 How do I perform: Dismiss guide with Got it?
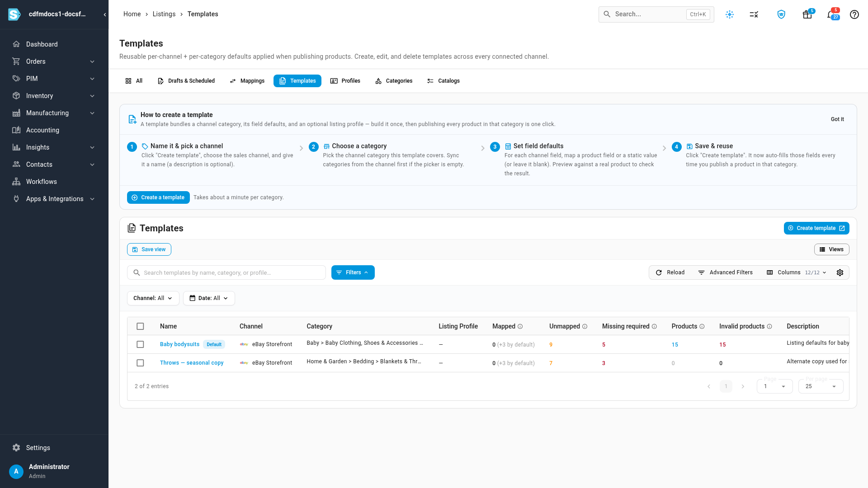coord(837,119)
